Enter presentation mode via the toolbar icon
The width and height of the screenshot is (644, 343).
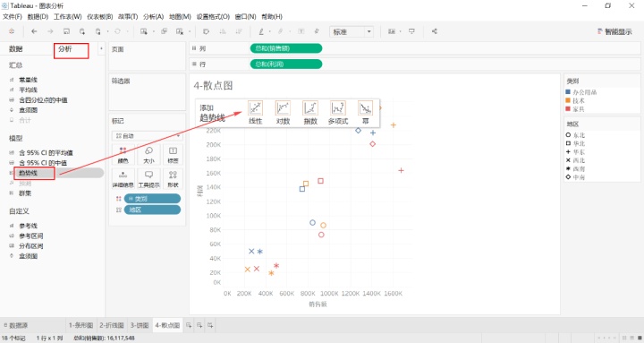coord(411,31)
